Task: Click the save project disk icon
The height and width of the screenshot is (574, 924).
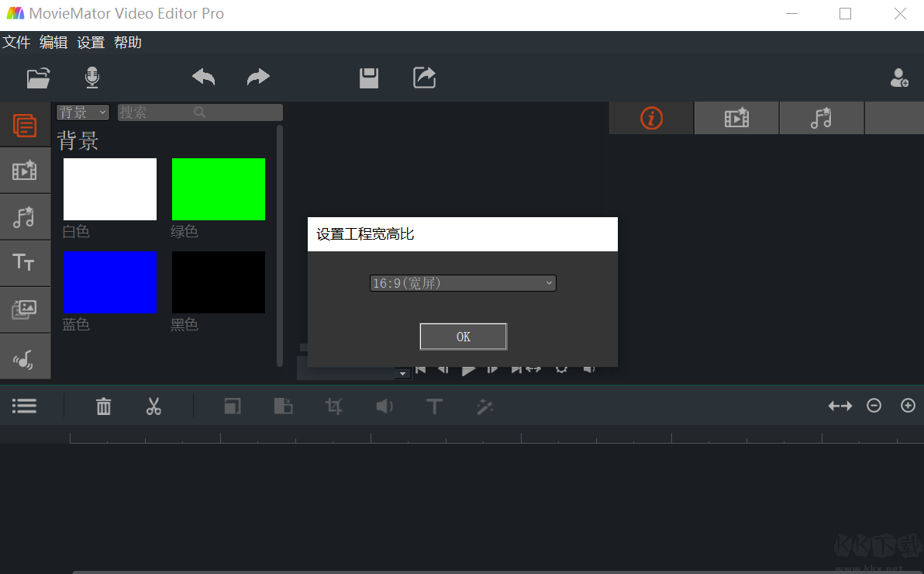Action: click(x=369, y=78)
